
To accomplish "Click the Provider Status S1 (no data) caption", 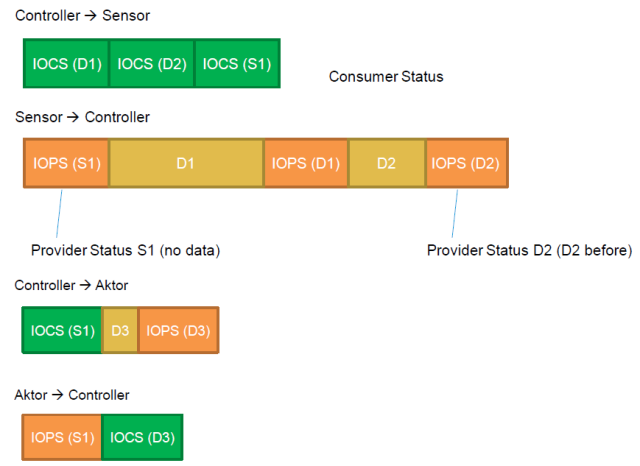I will [125, 249].
